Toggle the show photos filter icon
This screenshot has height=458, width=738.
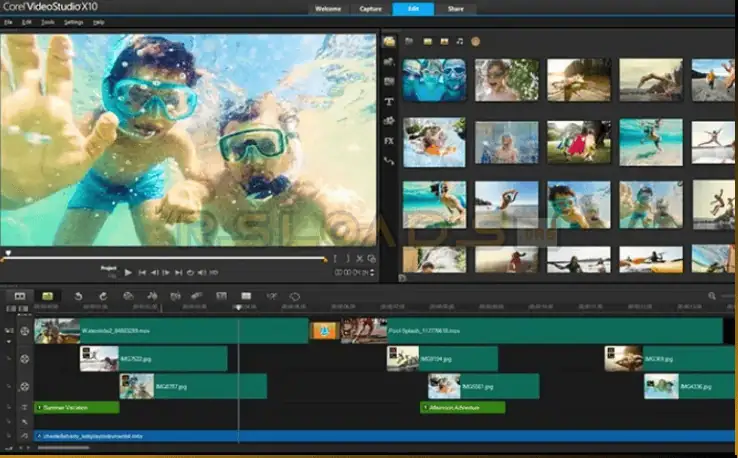[444, 41]
